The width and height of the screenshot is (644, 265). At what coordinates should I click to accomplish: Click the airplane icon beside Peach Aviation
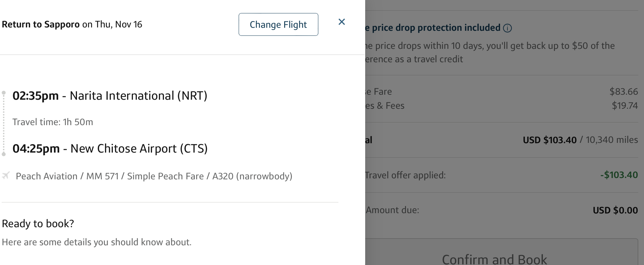(6, 176)
